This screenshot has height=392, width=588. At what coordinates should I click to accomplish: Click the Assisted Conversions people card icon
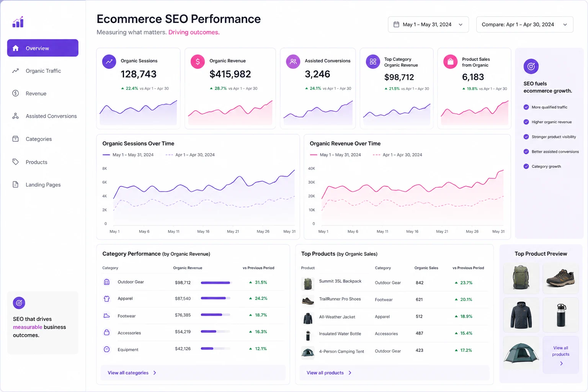click(293, 62)
